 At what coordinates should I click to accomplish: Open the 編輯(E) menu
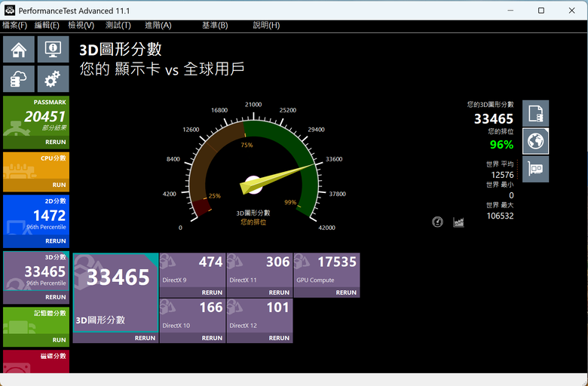coord(47,25)
